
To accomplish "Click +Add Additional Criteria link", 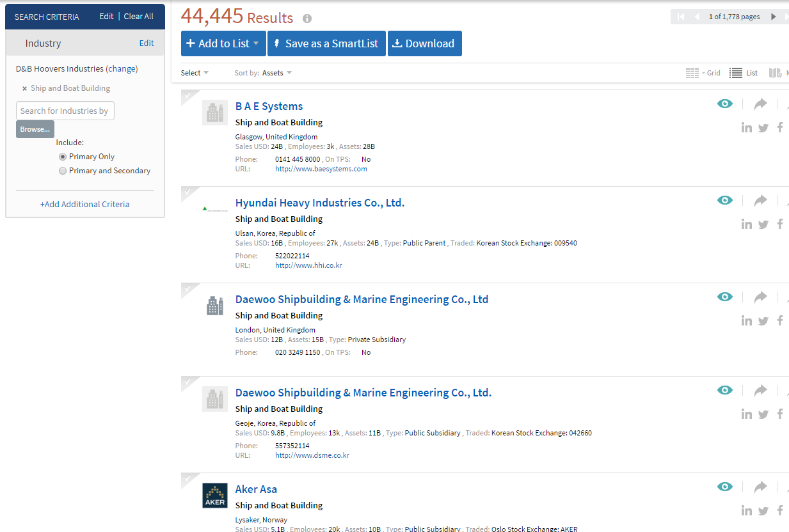I will [84, 205].
